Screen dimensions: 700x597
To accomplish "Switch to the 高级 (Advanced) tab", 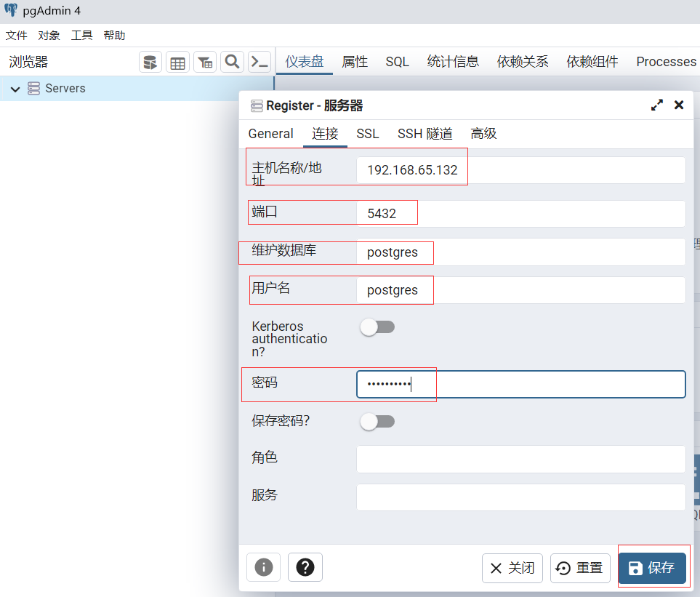I will pos(483,134).
